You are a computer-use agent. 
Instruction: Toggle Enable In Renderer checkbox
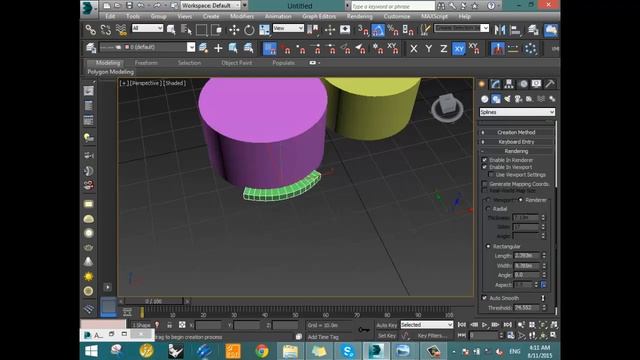click(484, 160)
